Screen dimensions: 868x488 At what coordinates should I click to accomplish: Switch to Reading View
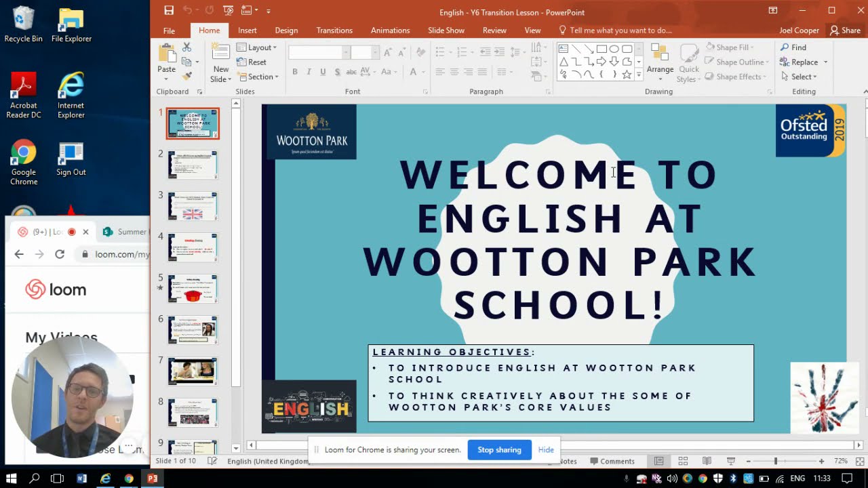[707, 461]
